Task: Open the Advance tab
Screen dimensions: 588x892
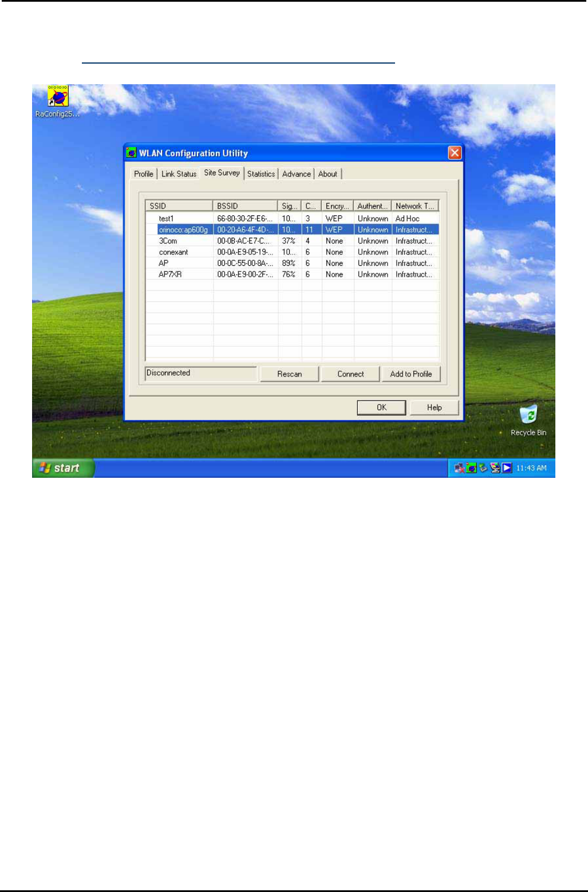Action: click(297, 174)
